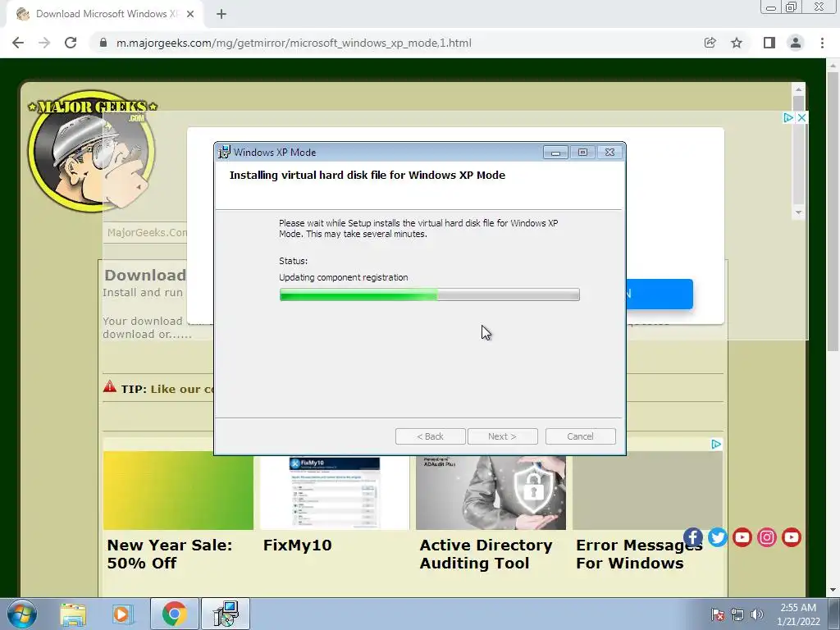Screen dimensions: 840x630
Task: Click Chrome's forward arrow
Action: (44, 43)
